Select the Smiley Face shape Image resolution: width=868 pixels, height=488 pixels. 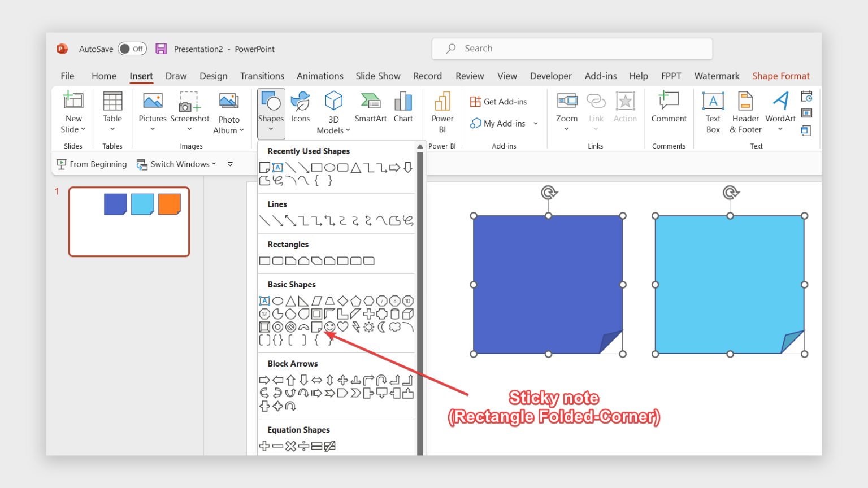(x=331, y=326)
